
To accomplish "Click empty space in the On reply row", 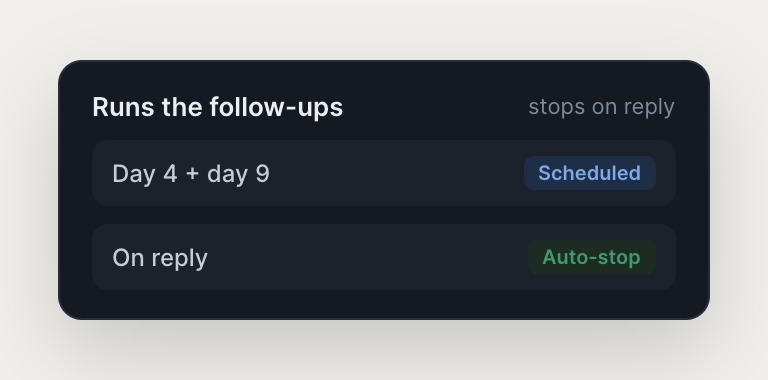I will (x=367, y=257).
